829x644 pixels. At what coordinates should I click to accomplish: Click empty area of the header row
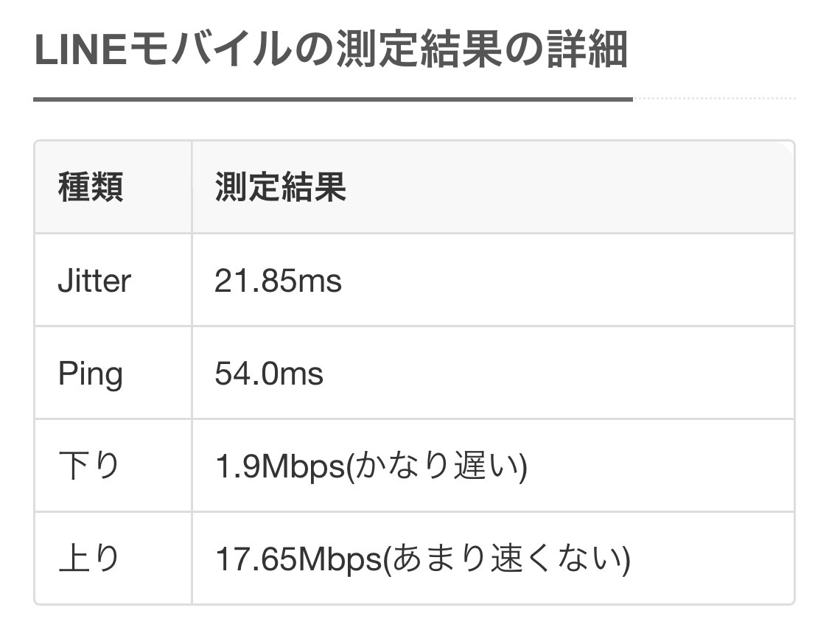(x=571, y=187)
